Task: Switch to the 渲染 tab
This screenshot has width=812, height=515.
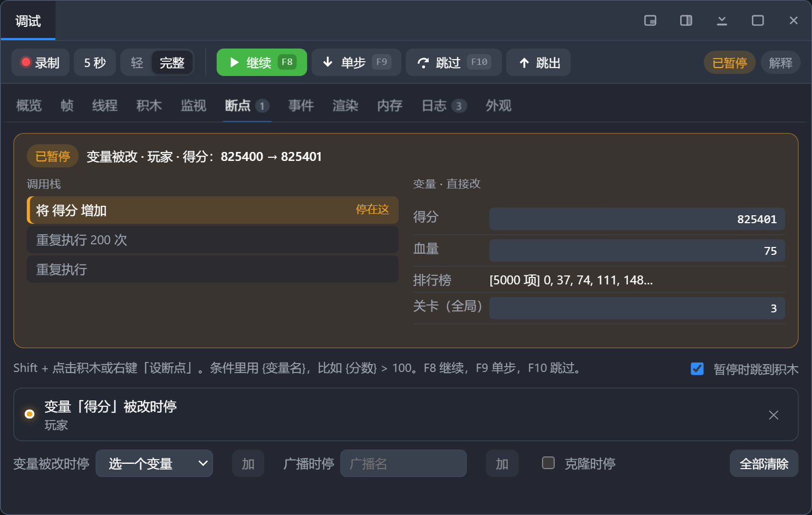Action: pyautogui.click(x=345, y=106)
